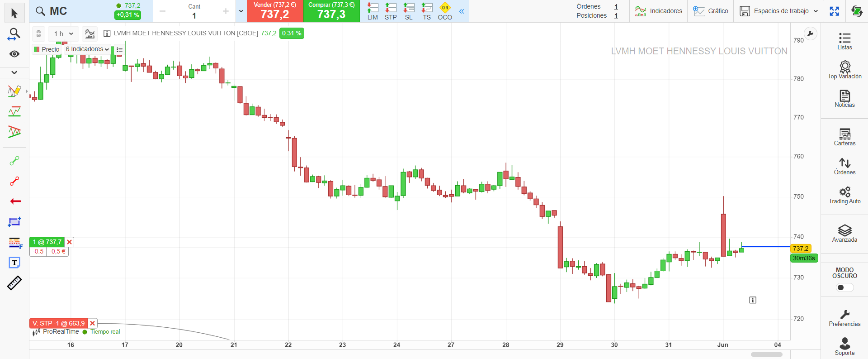Image resolution: width=868 pixels, height=359 pixels.
Task: Select OCO order type
Action: (445, 11)
